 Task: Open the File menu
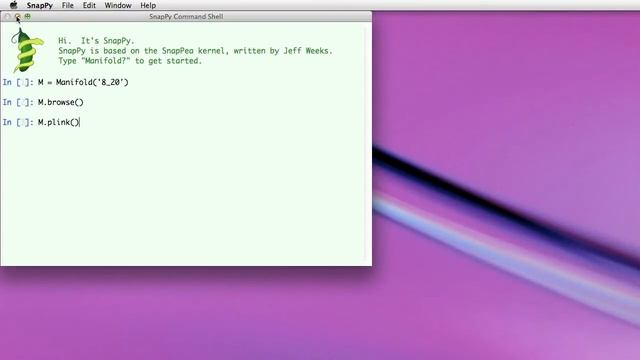[x=68, y=5]
